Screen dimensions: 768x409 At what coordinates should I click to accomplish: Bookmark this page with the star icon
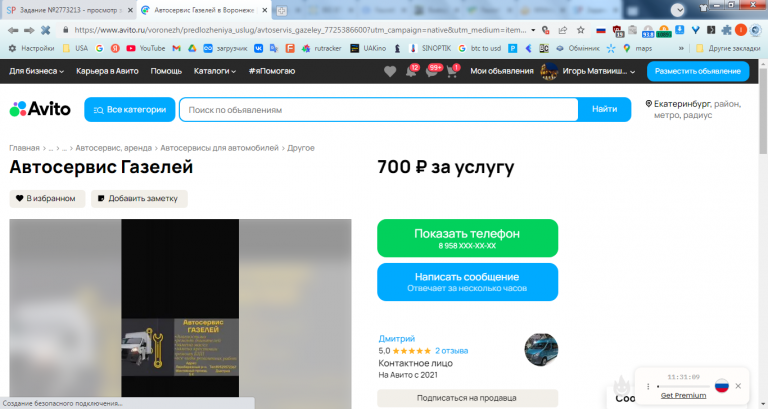tap(580, 30)
